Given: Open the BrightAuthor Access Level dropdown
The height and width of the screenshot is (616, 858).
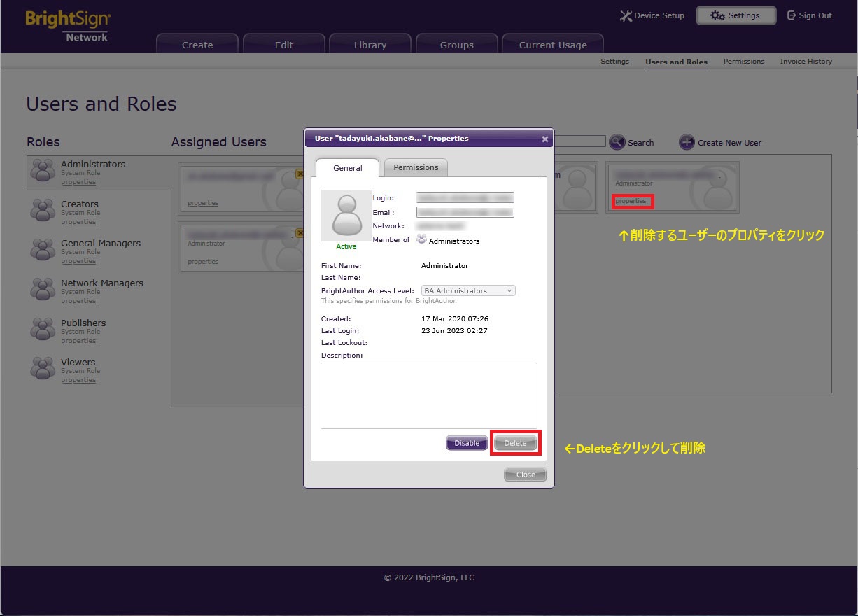Looking at the screenshot, I should click(468, 290).
